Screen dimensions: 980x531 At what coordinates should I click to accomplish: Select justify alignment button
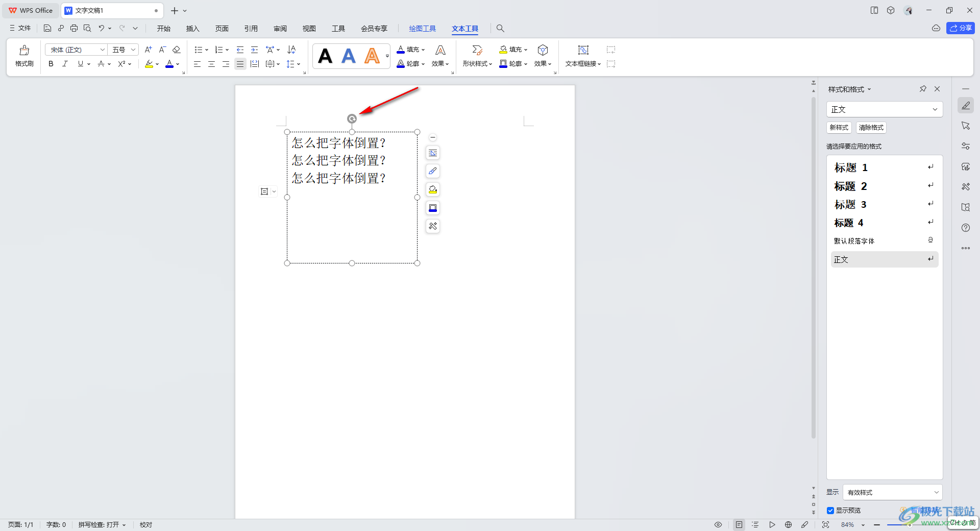point(240,64)
